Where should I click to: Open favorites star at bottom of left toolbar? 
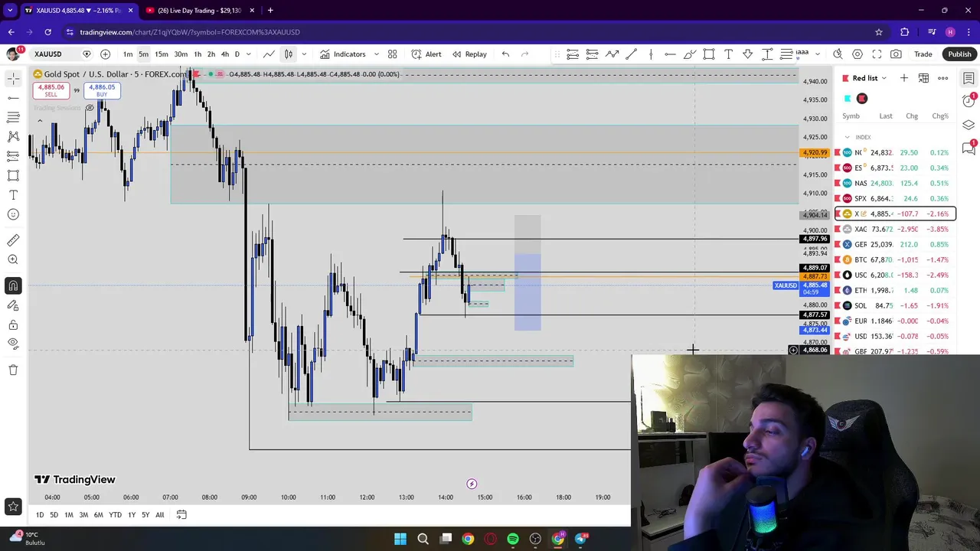click(13, 506)
